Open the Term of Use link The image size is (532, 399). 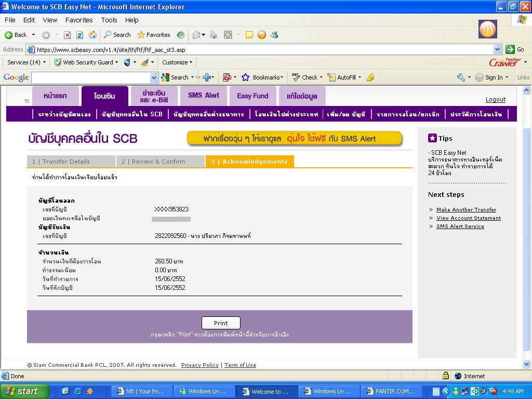240,365
